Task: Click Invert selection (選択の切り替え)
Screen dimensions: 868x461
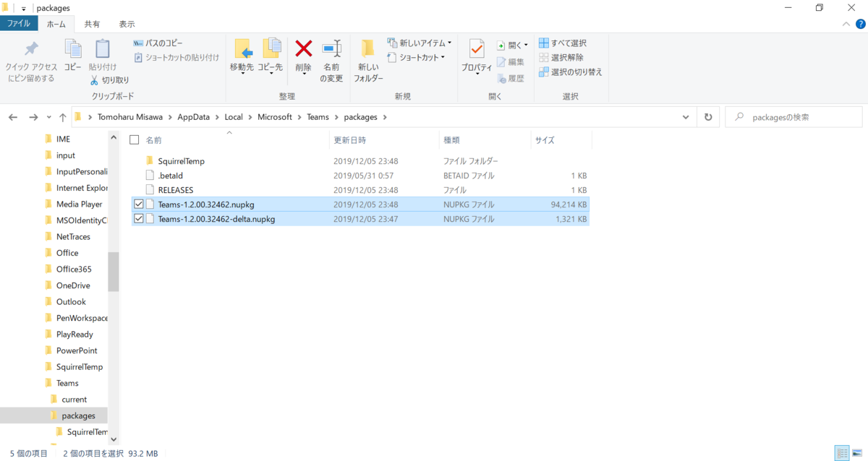Action: point(571,72)
